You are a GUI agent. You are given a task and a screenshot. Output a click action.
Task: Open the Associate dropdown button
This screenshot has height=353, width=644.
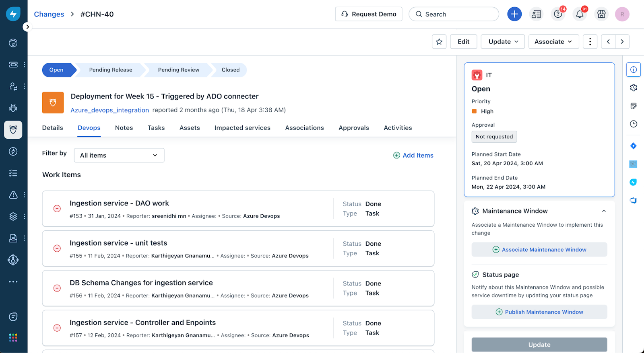point(553,42)
